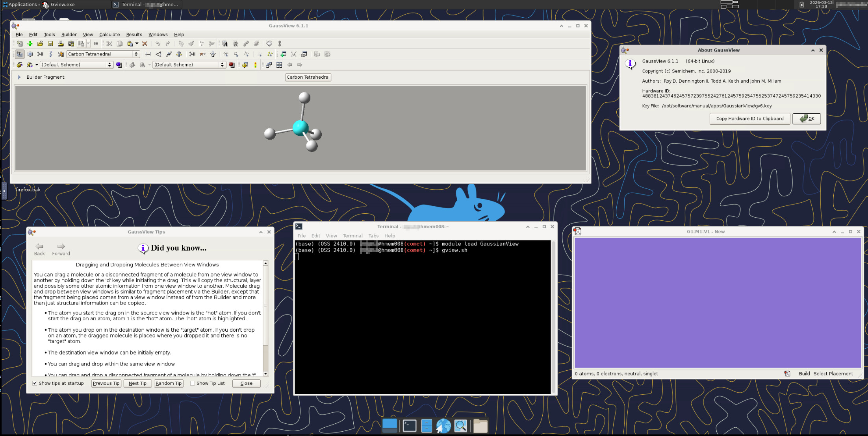This screenshot has height=436, width=868.
Task: Open the Carbon Tetrahedral fragment dropdown
Action: (x=103, y=54)
